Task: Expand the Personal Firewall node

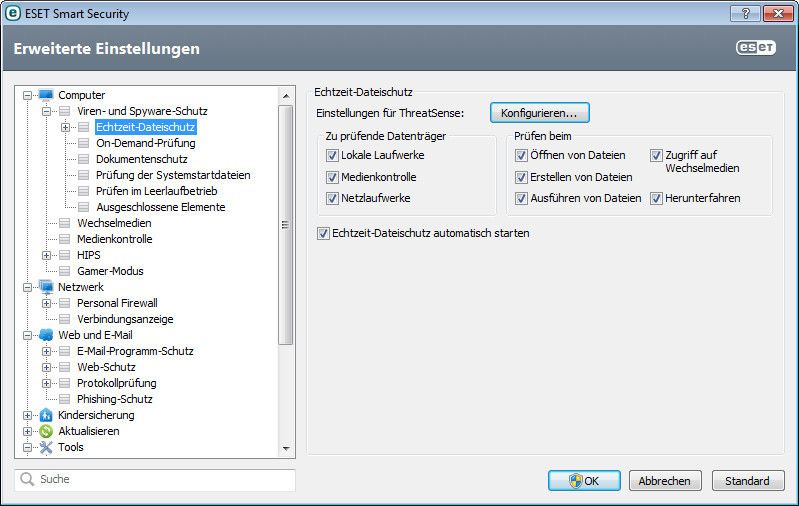Action: click(x=46, y=303)
